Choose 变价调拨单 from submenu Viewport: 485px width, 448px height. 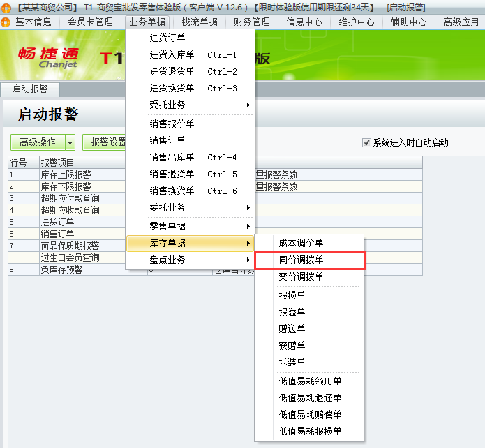coord(309,276)
